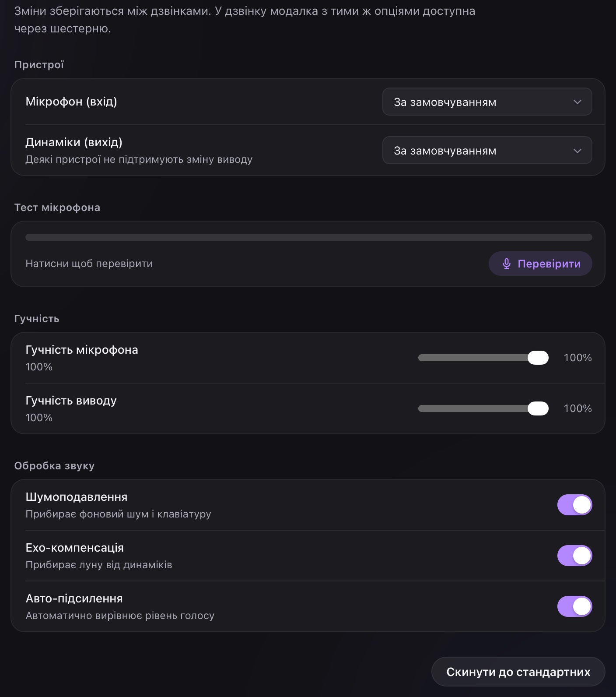Click the Гучність виводу slider handle
616x697 pixels.
(x=538, y=408)
